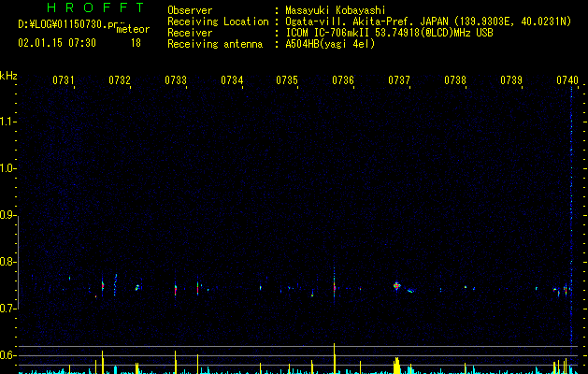Click the 0731 time marker
The width and height of the screenshot is (588, 374).
pyautogui.click(x=64, y=79)
